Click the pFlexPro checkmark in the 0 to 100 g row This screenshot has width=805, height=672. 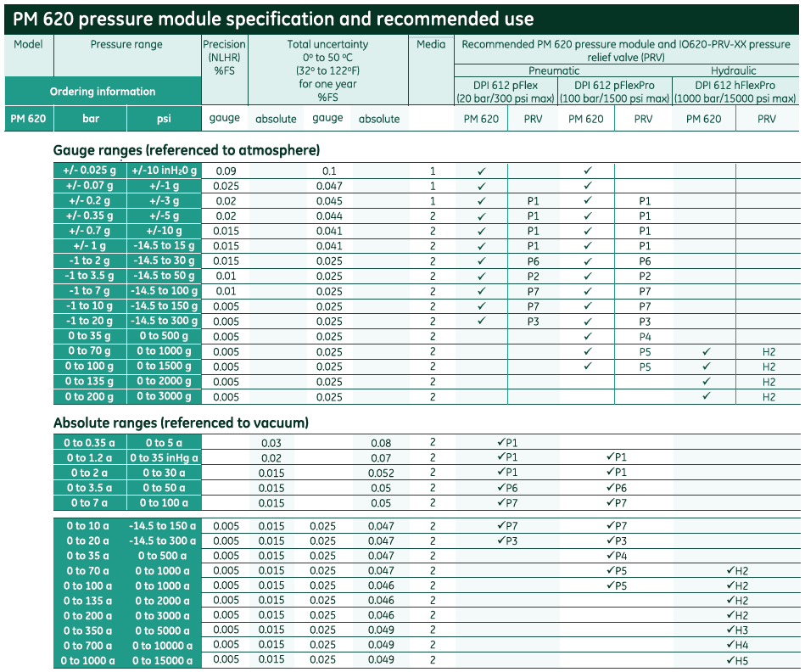588,367
